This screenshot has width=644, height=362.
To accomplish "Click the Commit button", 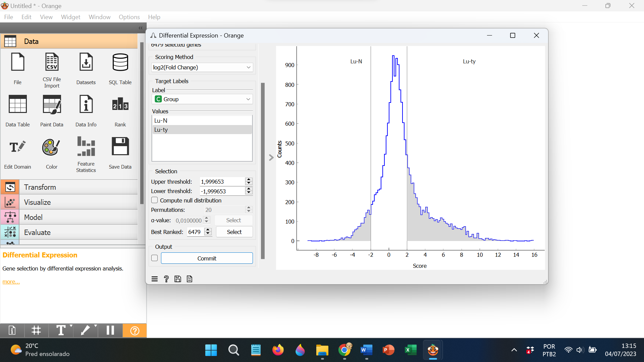I will (x=207, y=258).
